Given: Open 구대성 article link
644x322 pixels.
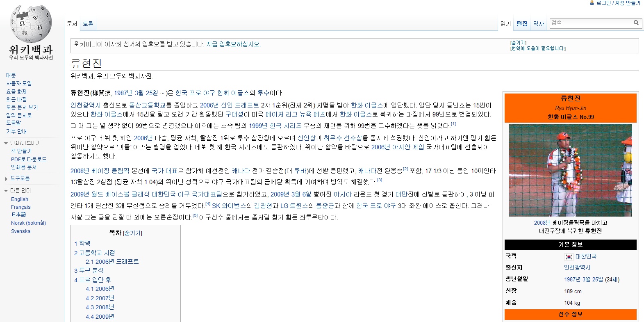Looking at the screenshot, I should [234, 114].
